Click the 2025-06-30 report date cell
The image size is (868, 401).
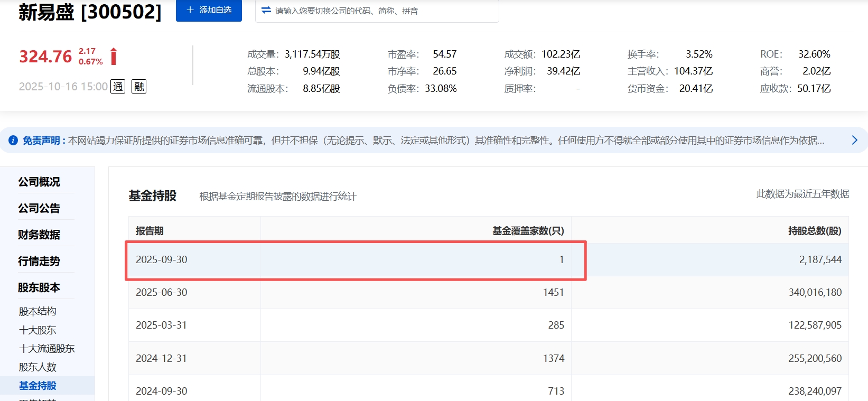point(162,292)
